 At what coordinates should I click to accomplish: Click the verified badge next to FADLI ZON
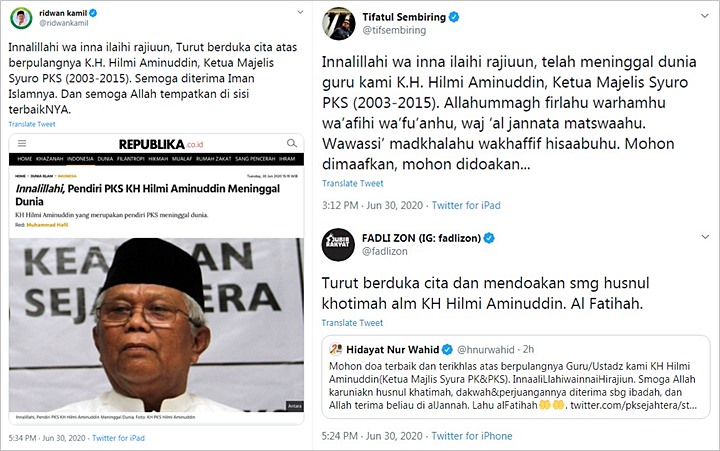click(x=489, y=238)
